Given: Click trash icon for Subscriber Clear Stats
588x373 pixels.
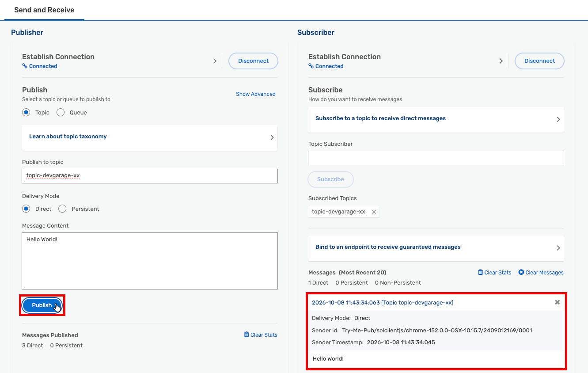Looking at the screenshot, I should 480,272.
